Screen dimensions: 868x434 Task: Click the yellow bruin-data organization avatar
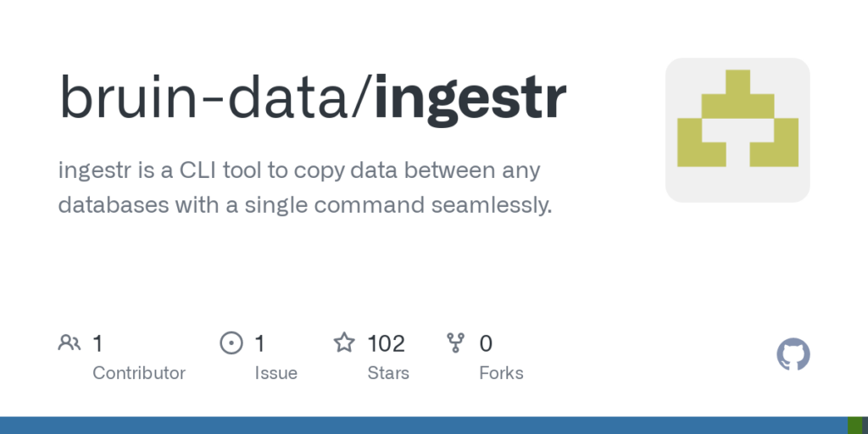point(737,130)
